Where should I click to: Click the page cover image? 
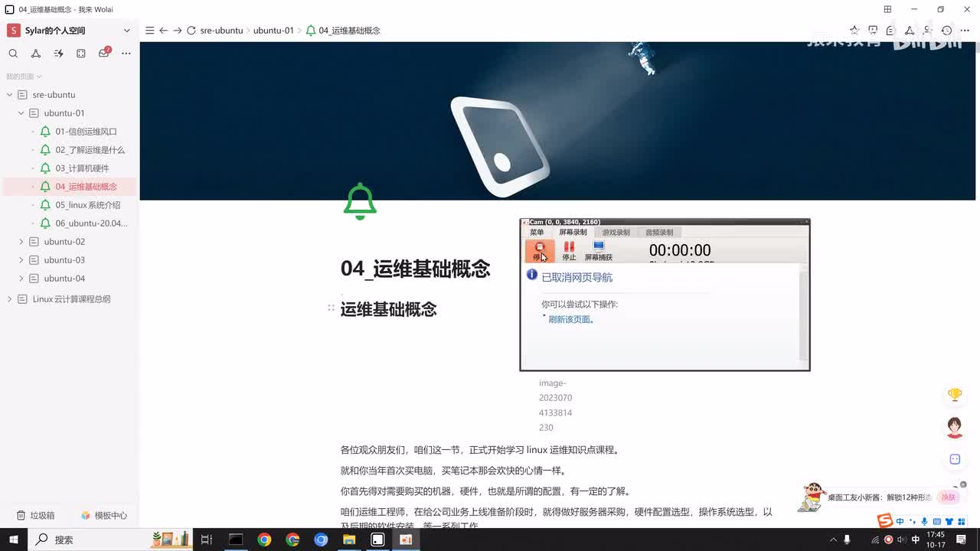(x=557, y=121)
